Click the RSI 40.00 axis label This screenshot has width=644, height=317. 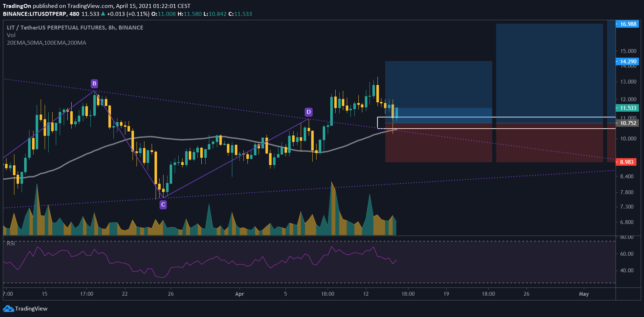coord(627,271)
